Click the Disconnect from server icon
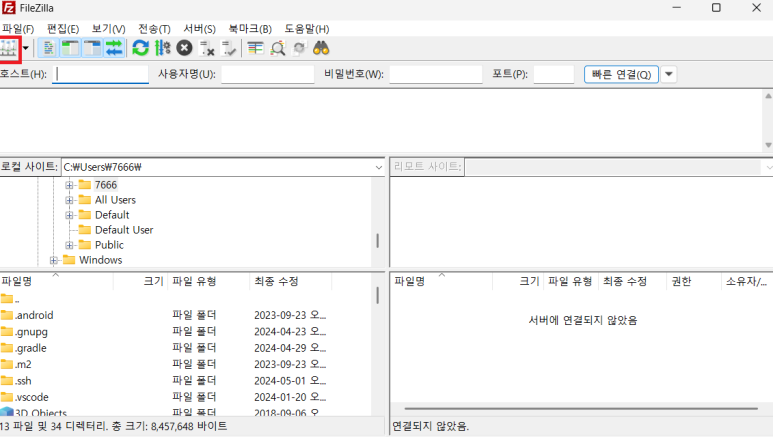773x437 pixels. pyautogui.click(x=207, y=48)
